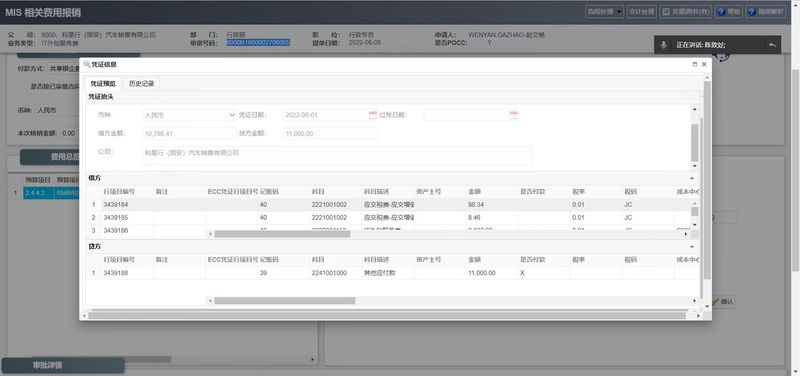Click the reply arrow in the speaking notification
This screenshot has width=800, height=376.
(772, 45)
